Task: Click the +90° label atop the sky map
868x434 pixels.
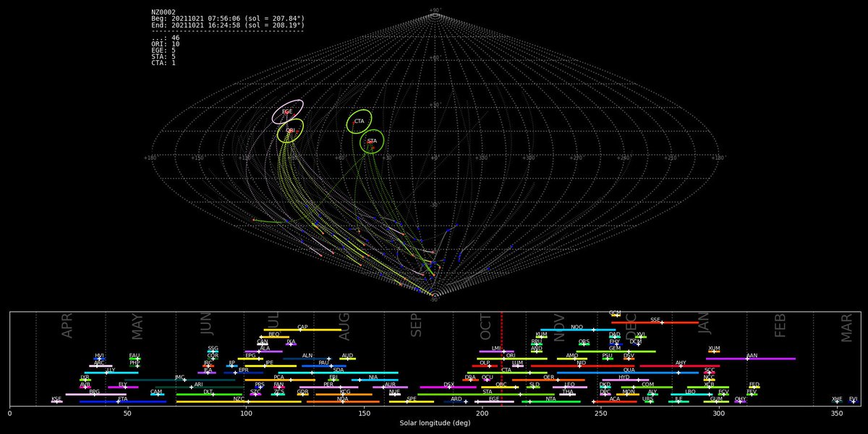Action: pos(435,12)
